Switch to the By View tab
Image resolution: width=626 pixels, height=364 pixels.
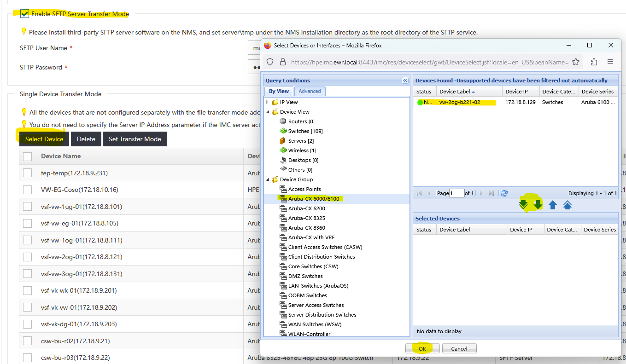pyautogui.click(x=279, y=91)
